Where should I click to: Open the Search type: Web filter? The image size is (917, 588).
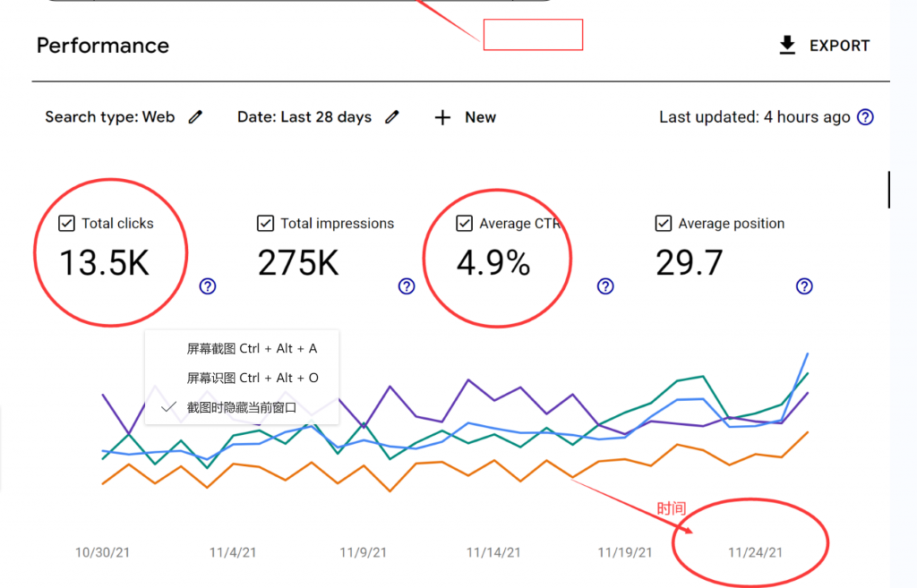pos(109,117)
